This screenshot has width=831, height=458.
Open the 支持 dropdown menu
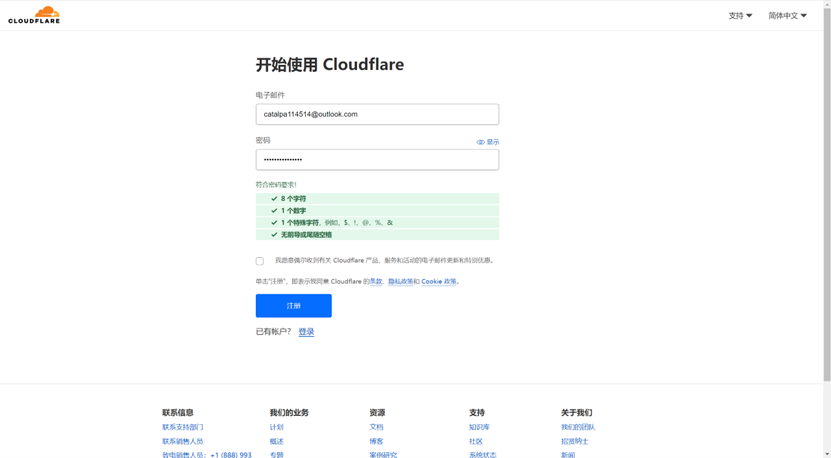pos(740,16)
